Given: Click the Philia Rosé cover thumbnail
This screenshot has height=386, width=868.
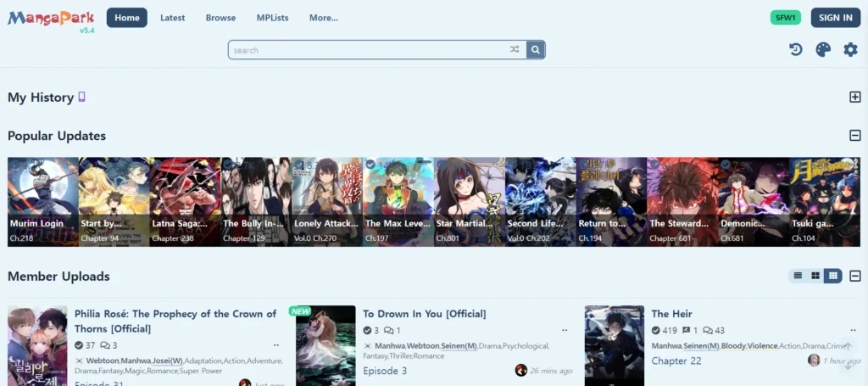Looking at the screenshot, I should [37, 345].
